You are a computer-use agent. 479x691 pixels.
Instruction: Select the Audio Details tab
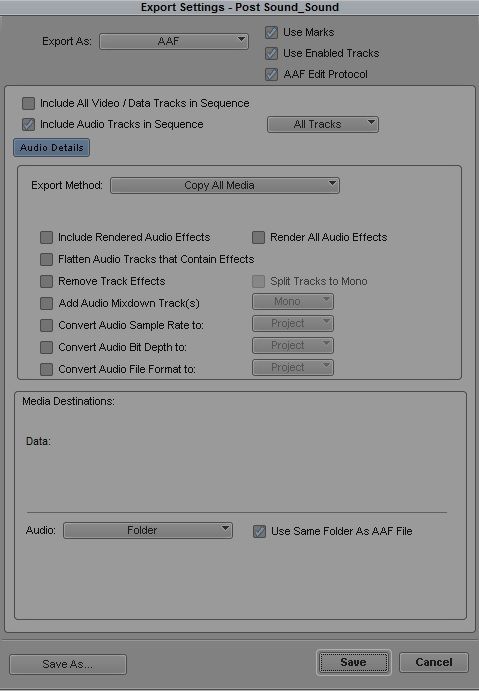[52, 148]
